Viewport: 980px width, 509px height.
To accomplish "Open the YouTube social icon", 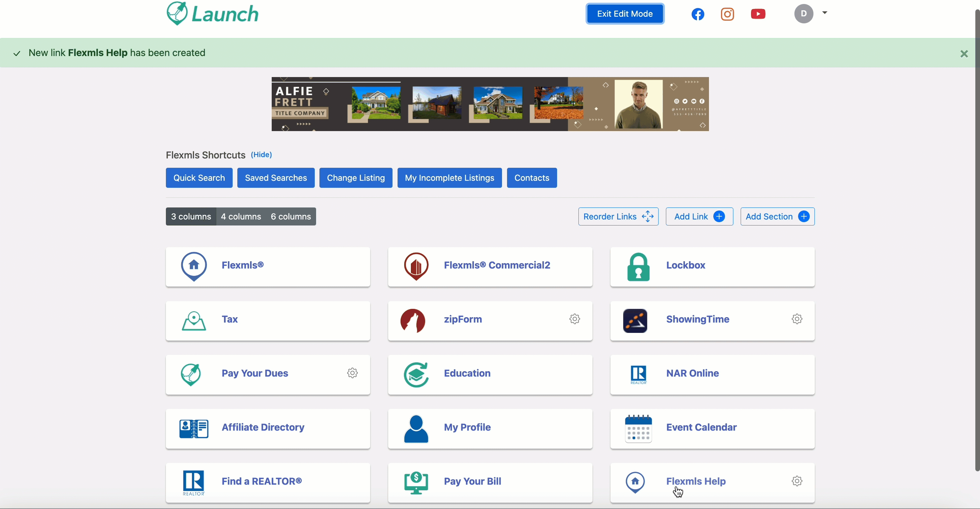I will pos(758,14).
